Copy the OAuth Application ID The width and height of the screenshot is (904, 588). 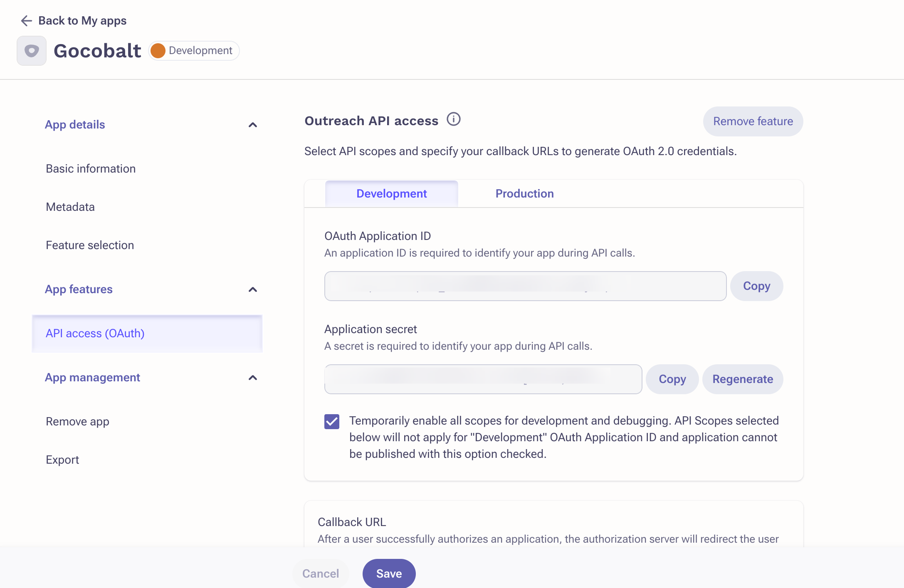point(756,286)
